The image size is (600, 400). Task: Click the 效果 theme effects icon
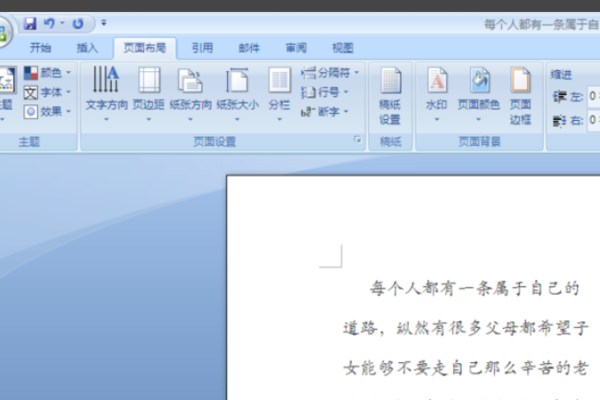coord(31,112)
